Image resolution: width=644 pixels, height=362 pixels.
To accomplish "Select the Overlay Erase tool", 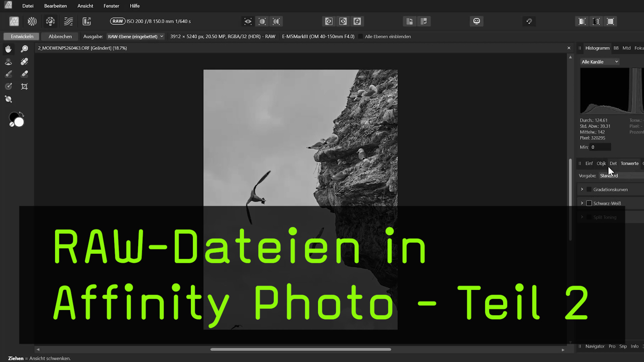I will coord(24,74).
